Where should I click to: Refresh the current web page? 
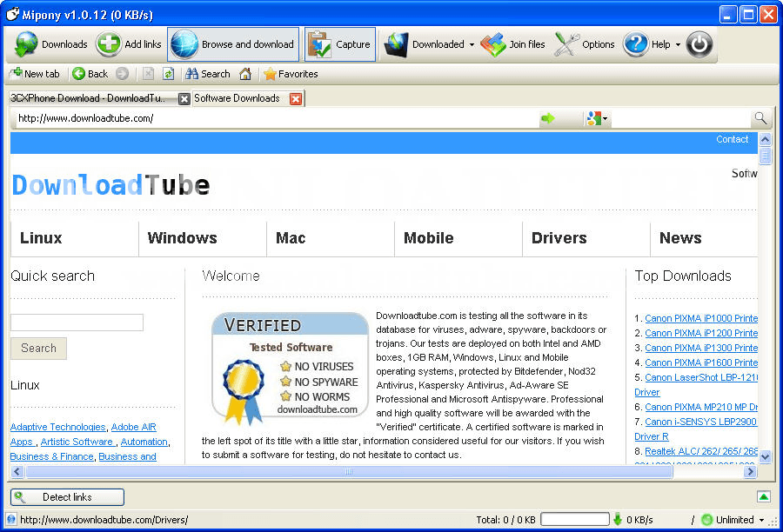pos(169,74)
